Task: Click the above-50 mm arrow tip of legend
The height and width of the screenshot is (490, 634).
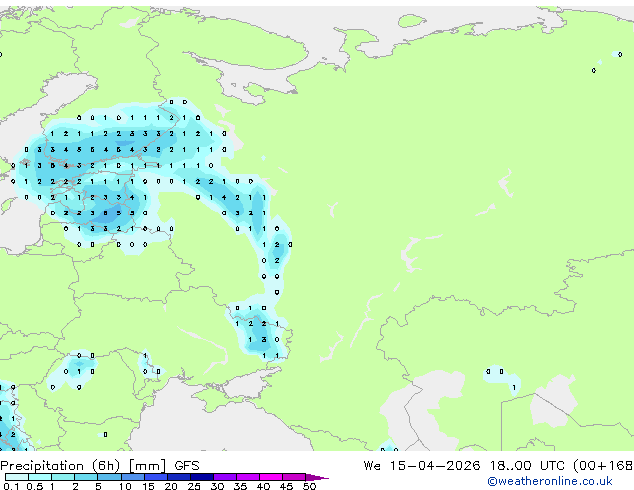Action: point(317,477)
